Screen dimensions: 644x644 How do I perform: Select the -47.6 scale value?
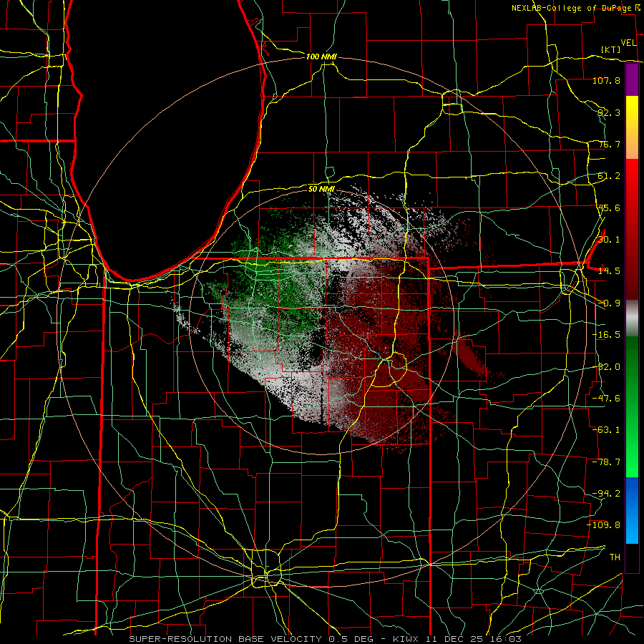pyautogui.click(x=606, y=399)
